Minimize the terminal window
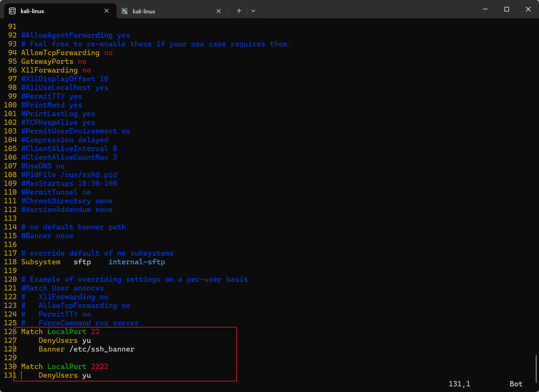Image resolution: width=539 pixels, height=392 pixels. coord(485,9)
